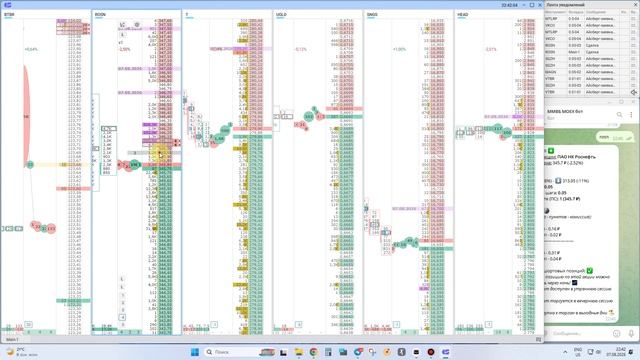Open Google Chrome from the taskbar

coord(313,352)
